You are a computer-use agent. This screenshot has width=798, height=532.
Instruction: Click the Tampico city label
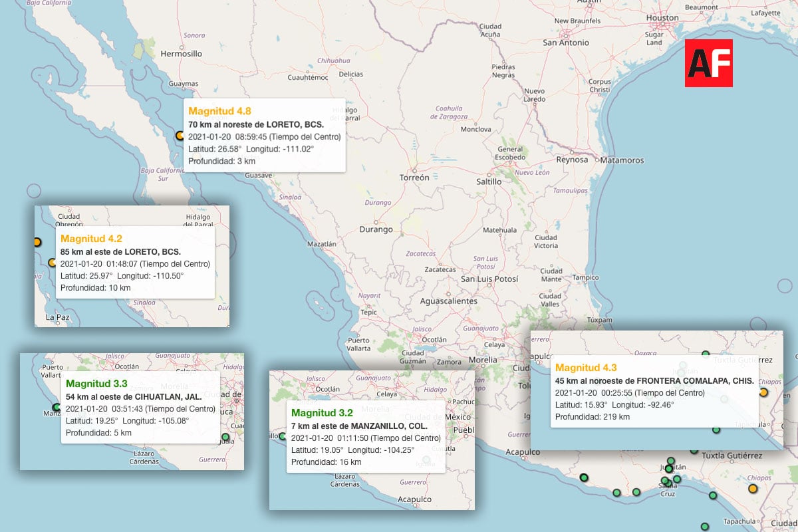585,277
